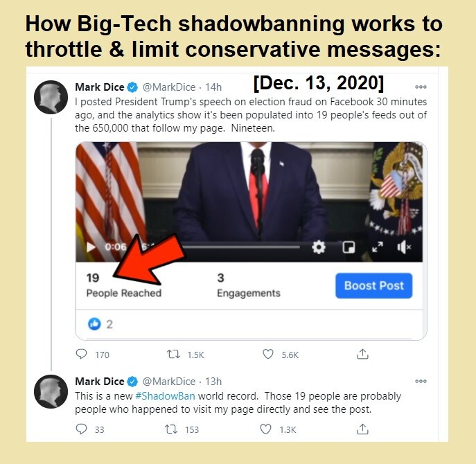Like the second tweet with 1.3K likes
476x464 pixels.
265,429
